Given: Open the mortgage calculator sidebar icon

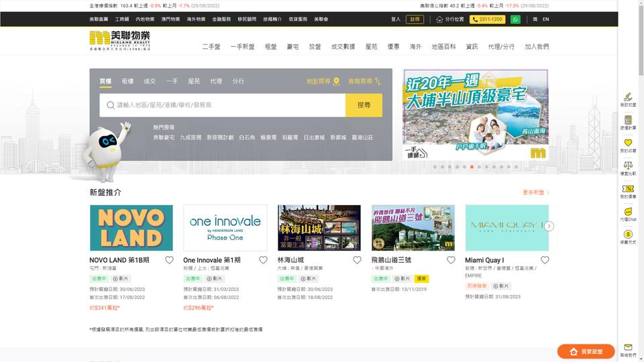Looking at the screenshot, I should click(x=628, y=123).
